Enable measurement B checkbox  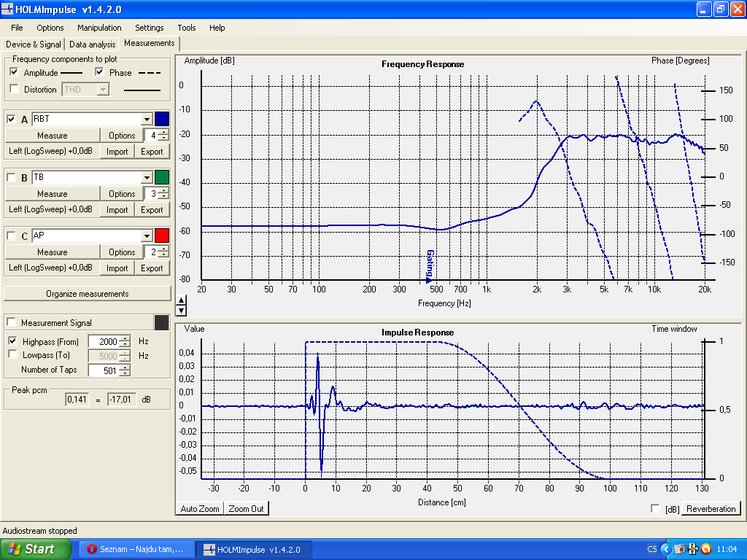(12, 178)
